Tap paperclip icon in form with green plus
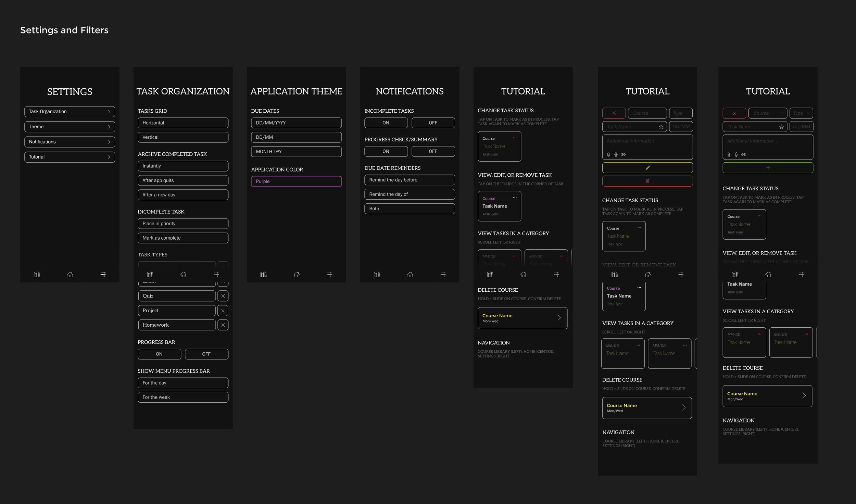Viewport: 856px width, 504px height. tap(729, 154)
